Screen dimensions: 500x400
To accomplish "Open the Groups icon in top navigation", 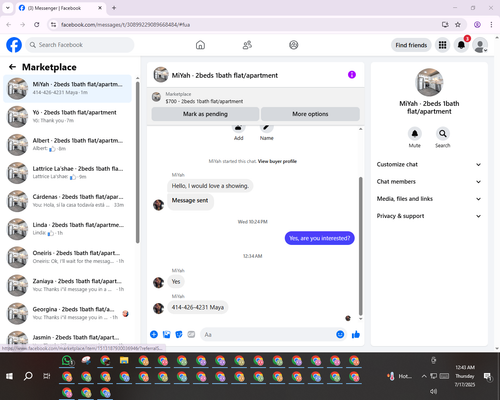I will click(294, 45).
